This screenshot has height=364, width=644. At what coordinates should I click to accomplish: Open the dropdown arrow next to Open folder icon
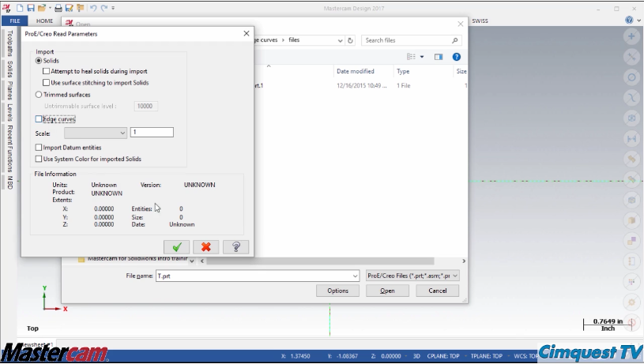(50, 8)
